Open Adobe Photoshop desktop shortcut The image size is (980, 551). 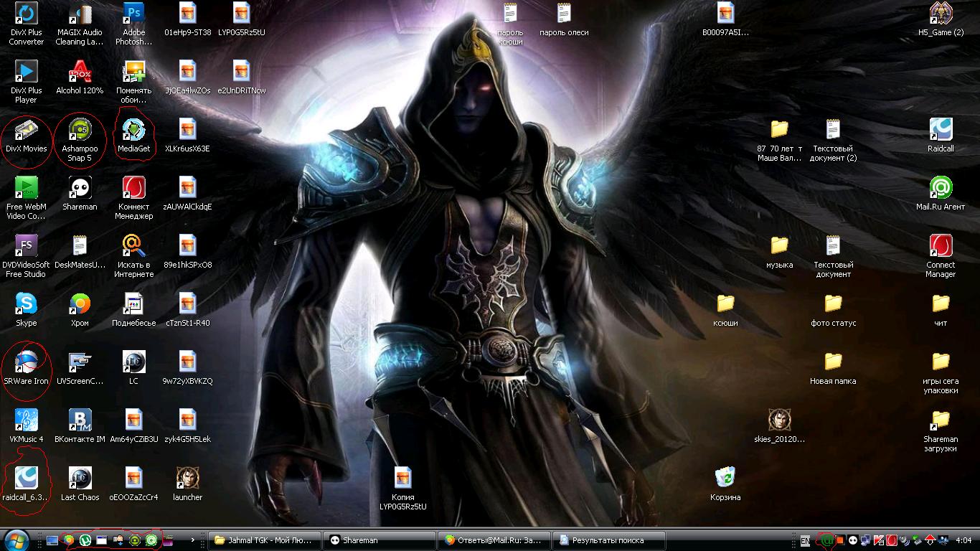[x=133, y=24]
